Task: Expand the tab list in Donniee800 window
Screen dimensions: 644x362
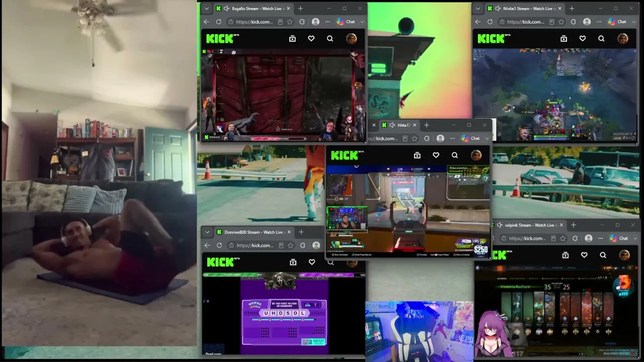Action: (207, 232)
